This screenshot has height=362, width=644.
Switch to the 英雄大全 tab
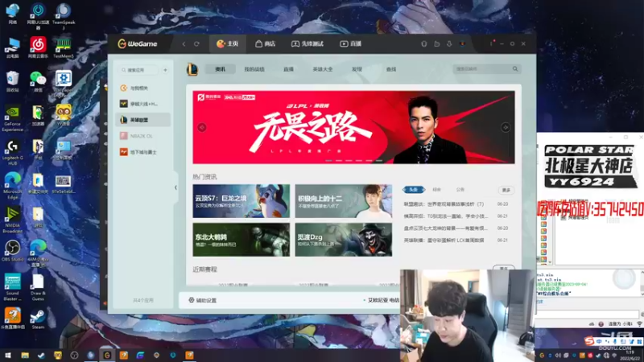tap(323, 69)
